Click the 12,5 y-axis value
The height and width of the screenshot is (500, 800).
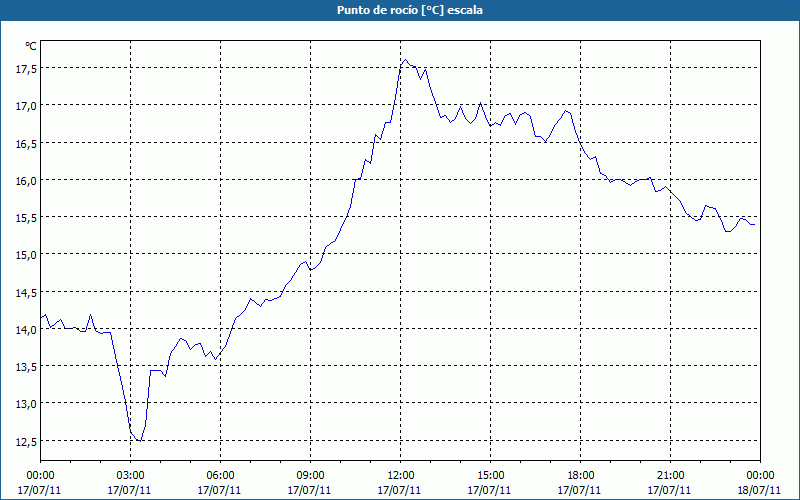point(26,442)
